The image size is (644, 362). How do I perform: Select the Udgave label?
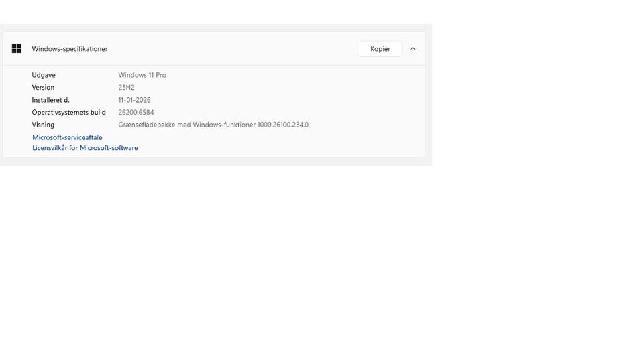click(44, 75)
